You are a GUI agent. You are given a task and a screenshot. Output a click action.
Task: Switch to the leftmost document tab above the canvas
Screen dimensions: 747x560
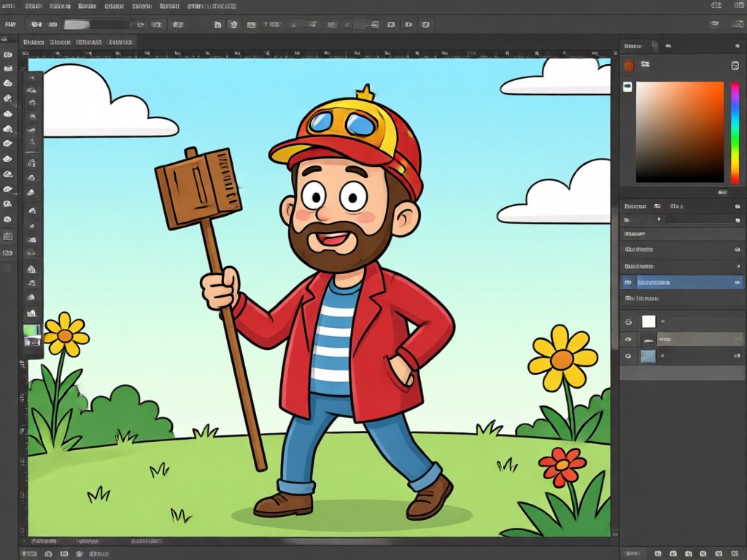pos(34,42)
